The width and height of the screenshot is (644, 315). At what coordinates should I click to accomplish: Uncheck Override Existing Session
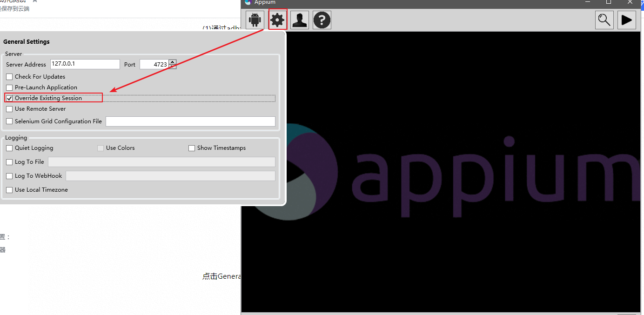point(9,98)
